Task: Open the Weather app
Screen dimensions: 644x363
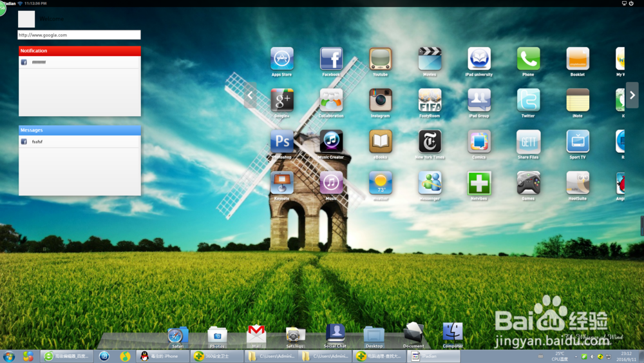Action: [381, 182]
